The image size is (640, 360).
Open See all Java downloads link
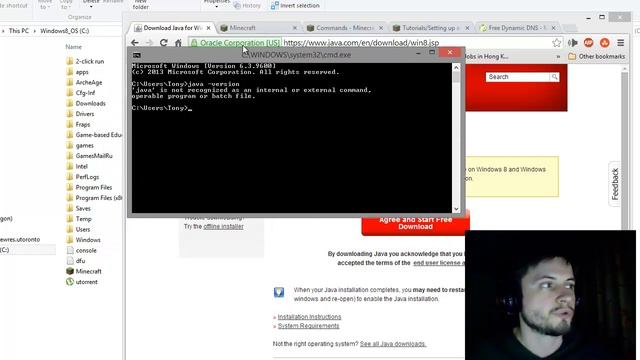coord(393,344)
